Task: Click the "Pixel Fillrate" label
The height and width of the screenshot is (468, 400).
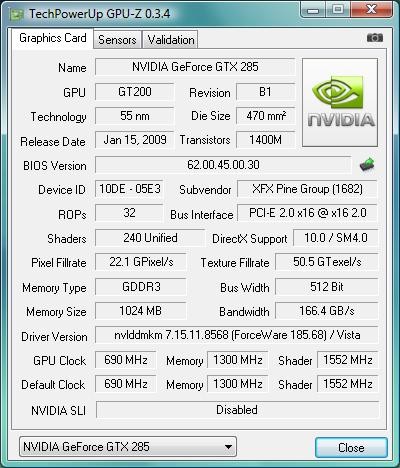Action: (59, 263)
